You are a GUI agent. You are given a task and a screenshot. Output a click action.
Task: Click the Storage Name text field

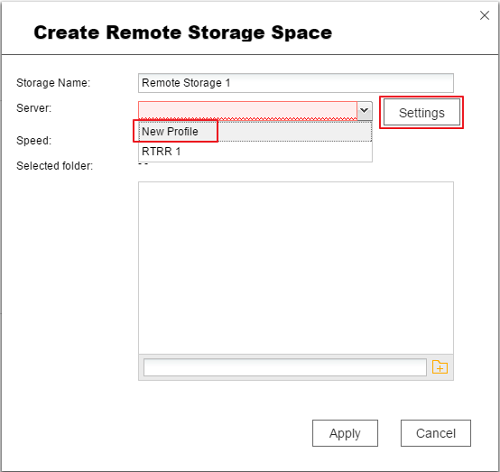point(296,83)
